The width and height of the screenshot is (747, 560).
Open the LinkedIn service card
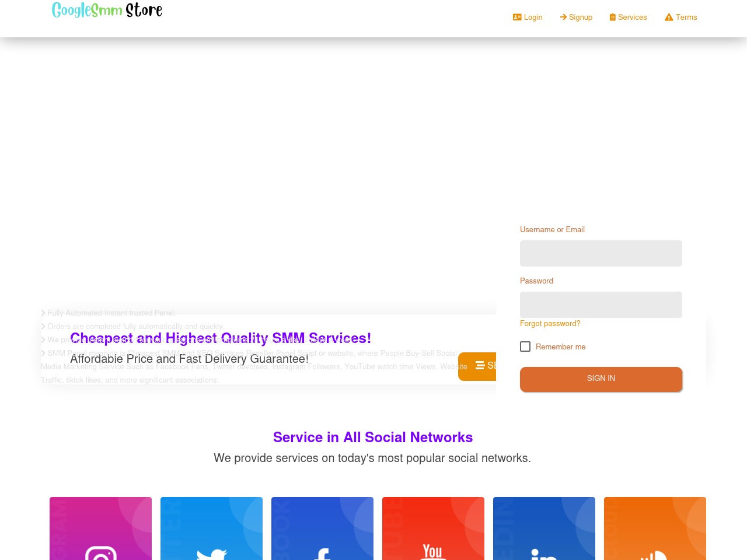(x=544, y=528)
